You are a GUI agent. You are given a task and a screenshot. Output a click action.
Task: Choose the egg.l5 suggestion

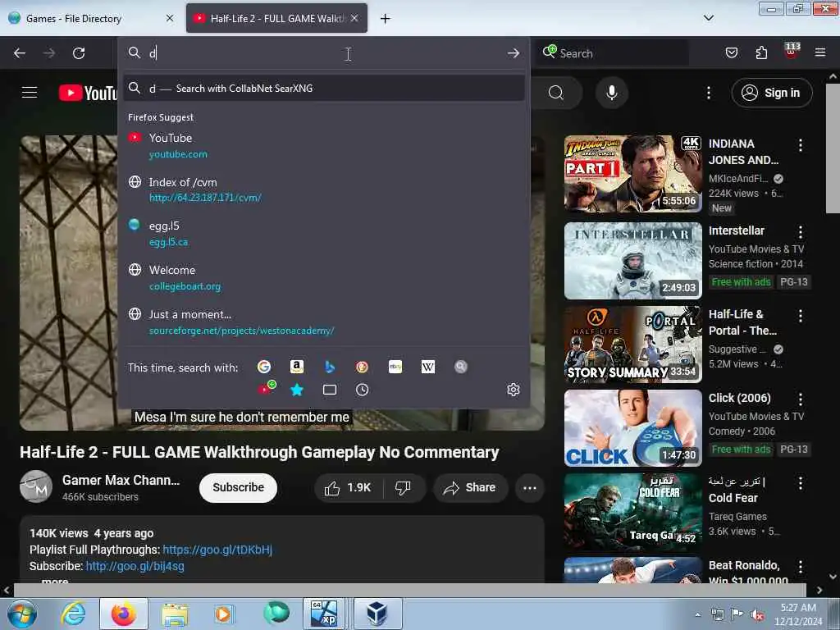[x=324, y=234]
